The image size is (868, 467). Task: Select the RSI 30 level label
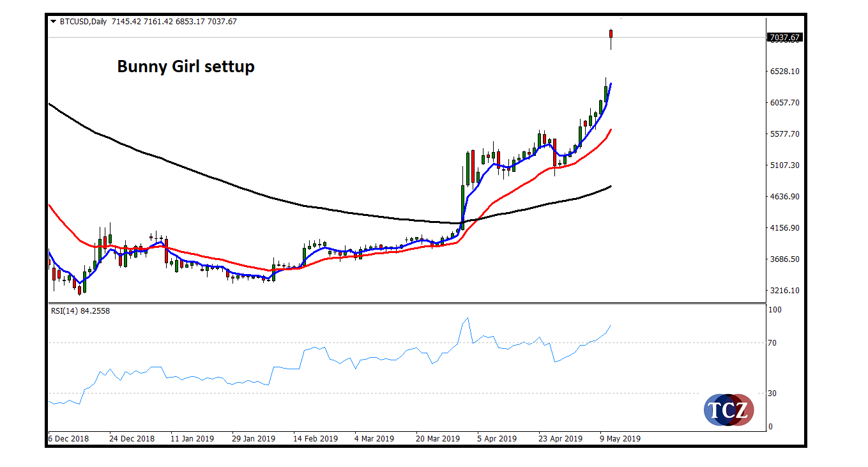772,394
